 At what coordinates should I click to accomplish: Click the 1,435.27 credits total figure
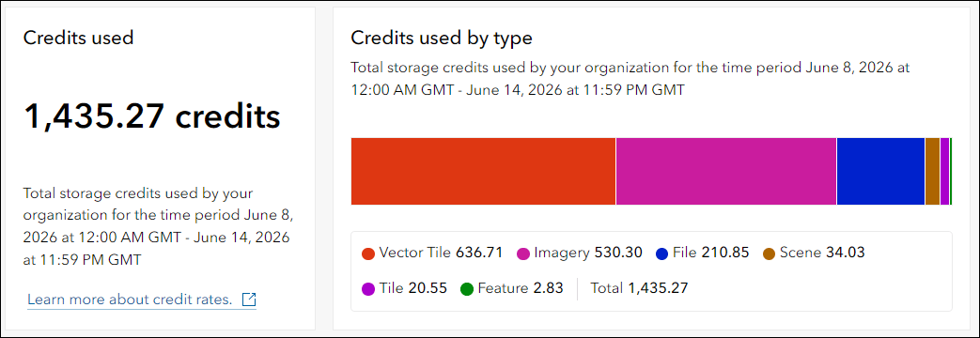point(152,116)
